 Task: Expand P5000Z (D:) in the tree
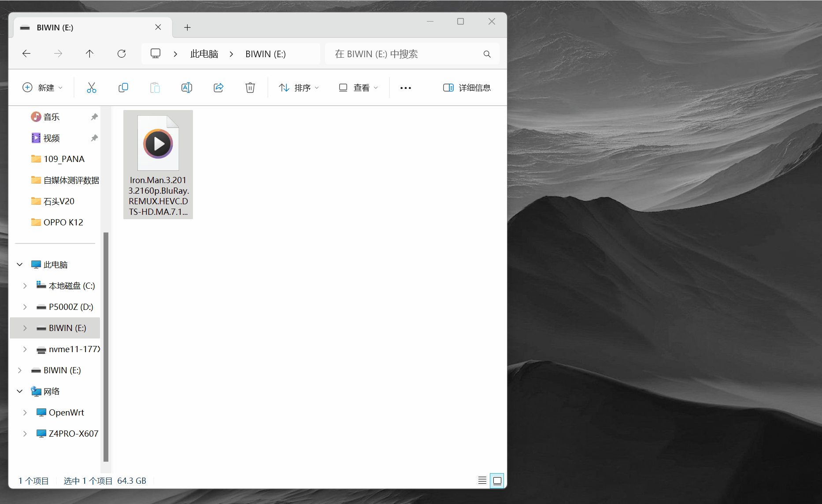point(25,307)
